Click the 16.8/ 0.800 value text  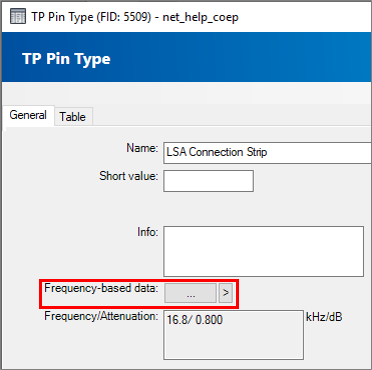point(194,320)
